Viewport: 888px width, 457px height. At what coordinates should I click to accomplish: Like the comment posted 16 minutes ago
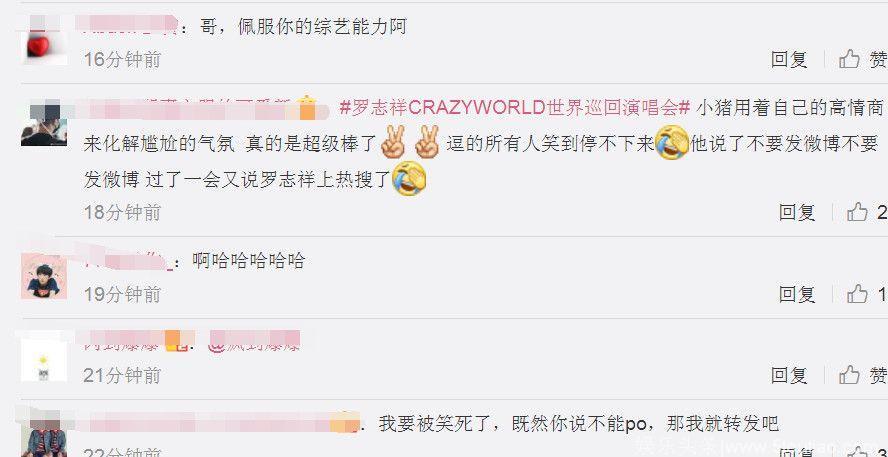[x=863, y=59]
